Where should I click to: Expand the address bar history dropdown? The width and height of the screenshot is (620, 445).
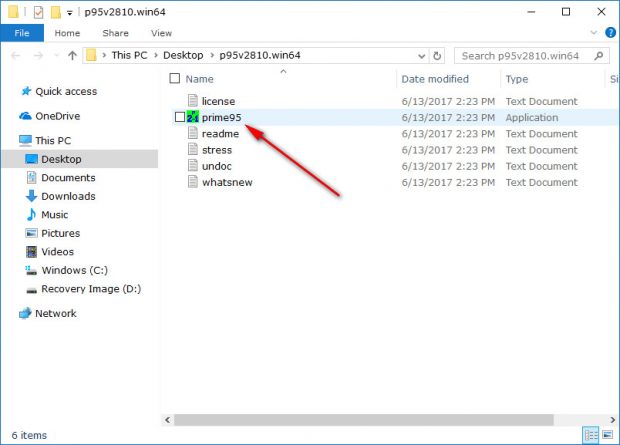(x=422, y=56)
